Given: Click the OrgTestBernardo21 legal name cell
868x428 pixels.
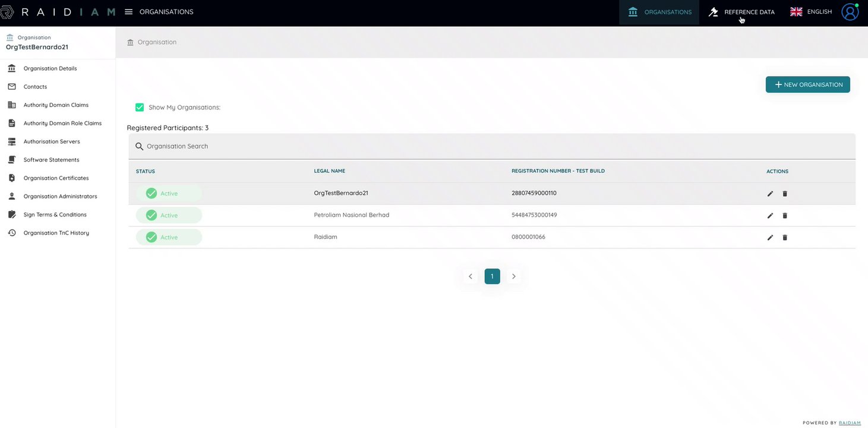Looking at the screenshot, I should 341,193.
